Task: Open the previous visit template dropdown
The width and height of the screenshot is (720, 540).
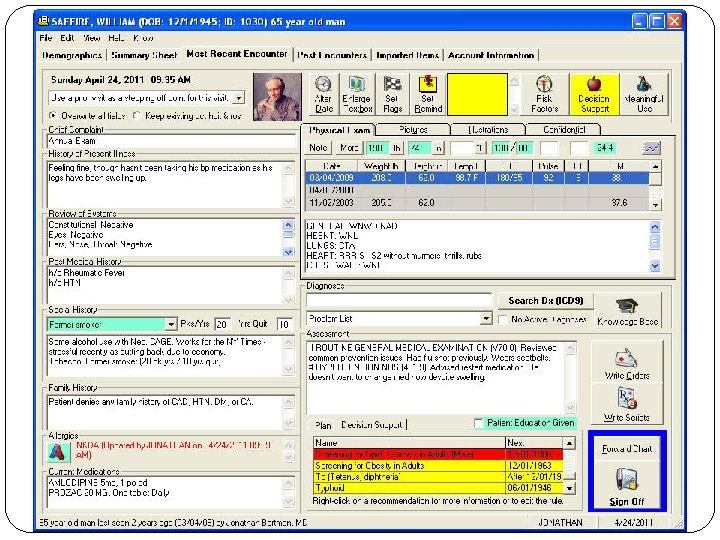Action: pos(239,98)
